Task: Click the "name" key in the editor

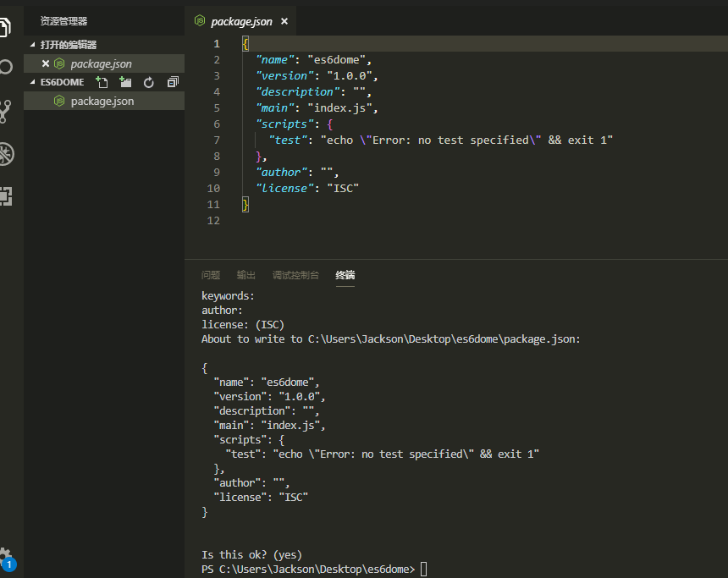Action: (x=275, y=60)
